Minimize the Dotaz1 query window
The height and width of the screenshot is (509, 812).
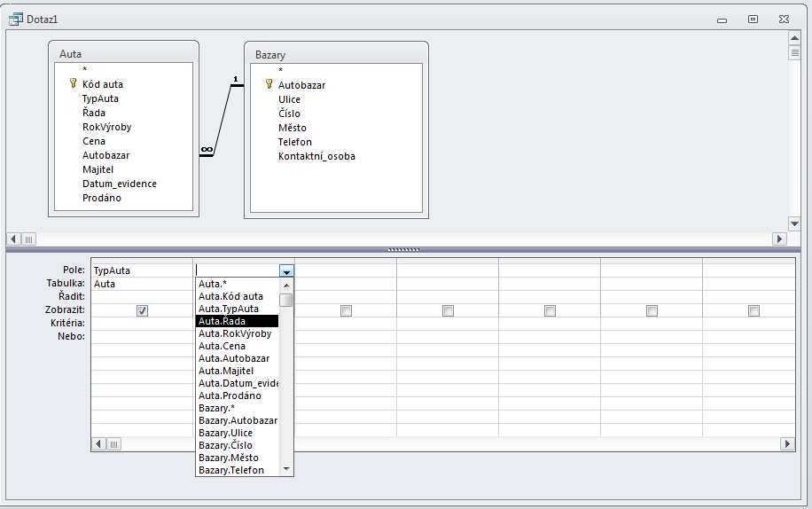pyautogui.click(x=722, y=20)
